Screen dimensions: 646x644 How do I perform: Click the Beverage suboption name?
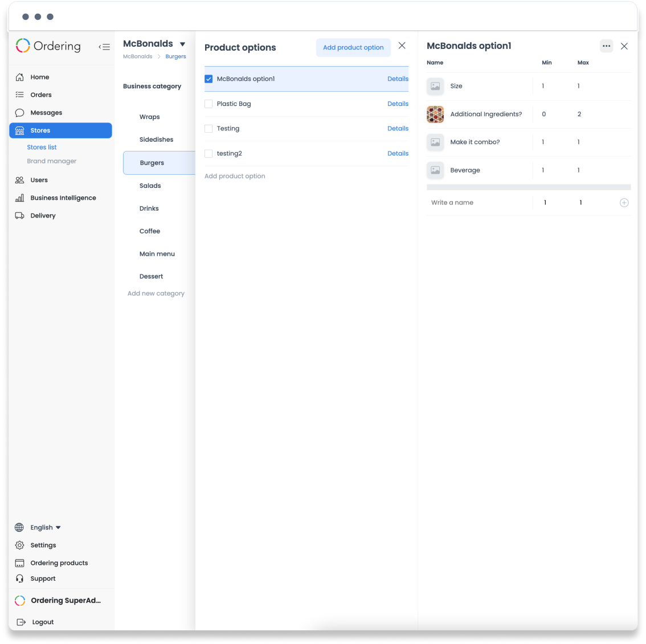465,170
